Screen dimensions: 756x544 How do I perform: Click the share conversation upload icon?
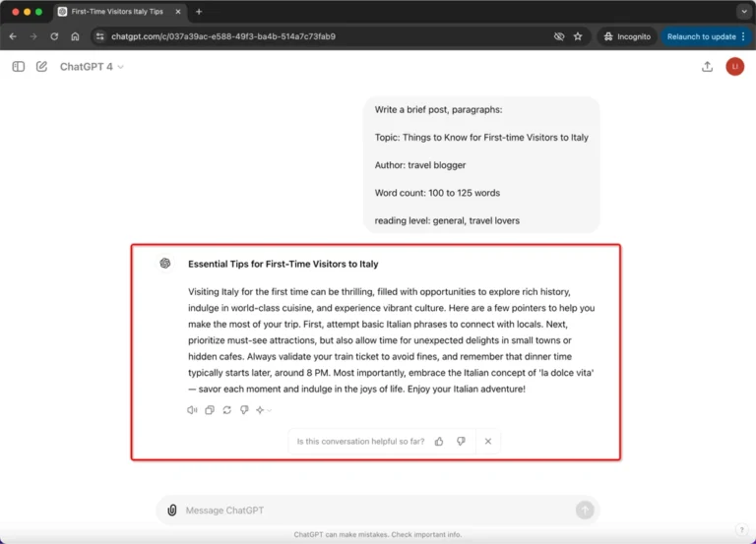(x=707, y=67)
